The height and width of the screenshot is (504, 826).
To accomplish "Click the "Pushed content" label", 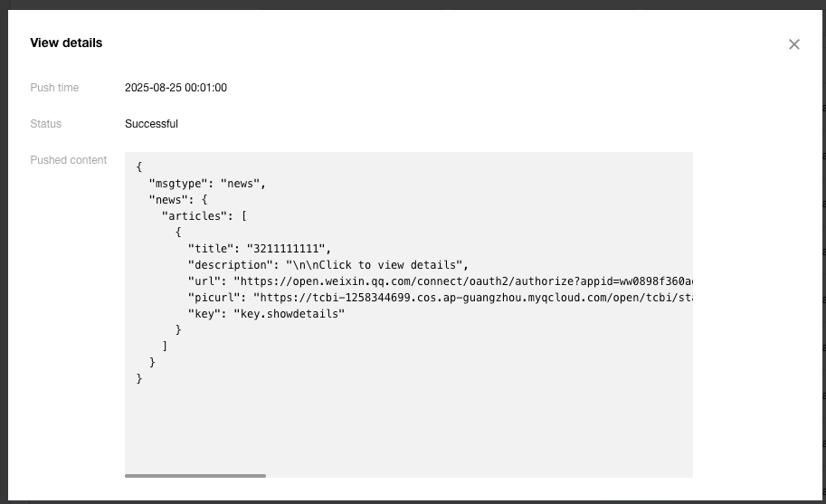I will tap(69, 160).
